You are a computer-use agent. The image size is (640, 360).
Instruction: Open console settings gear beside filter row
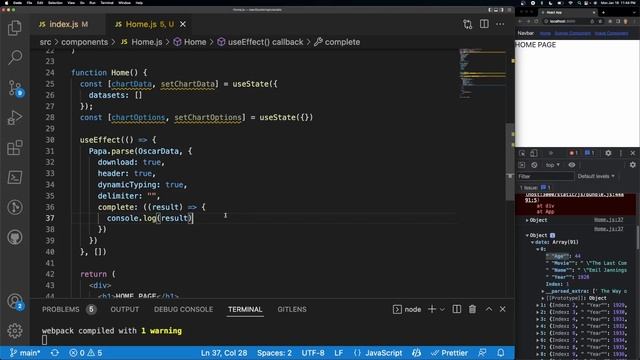coord(633,165)
